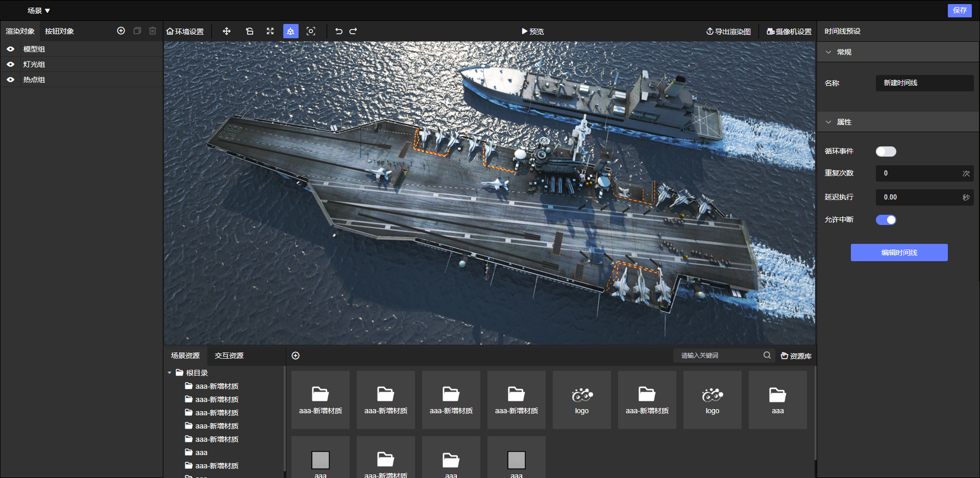The image size is (980, 478).
Task: Switch to the 按钮对象 tab
Action: pyautogui.click(x=59, y=31)
